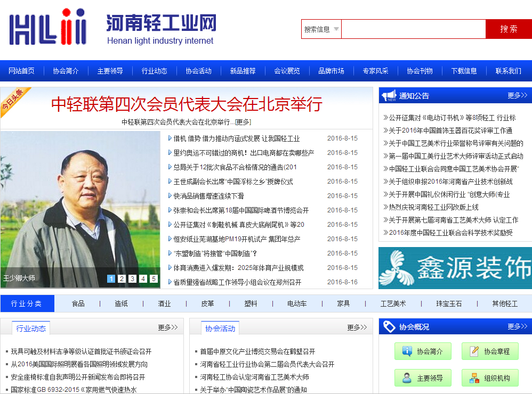Open news 借机 借势 借力推动内涵式发展

[x=237, y=138]
